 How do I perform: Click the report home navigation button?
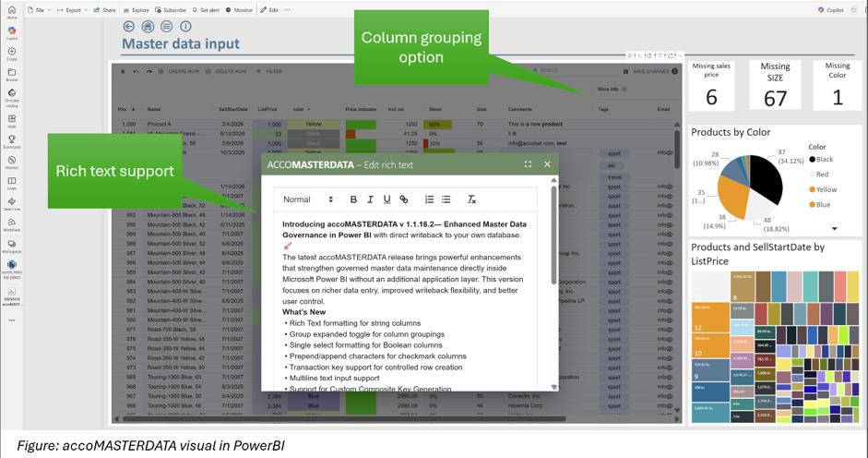148,26
